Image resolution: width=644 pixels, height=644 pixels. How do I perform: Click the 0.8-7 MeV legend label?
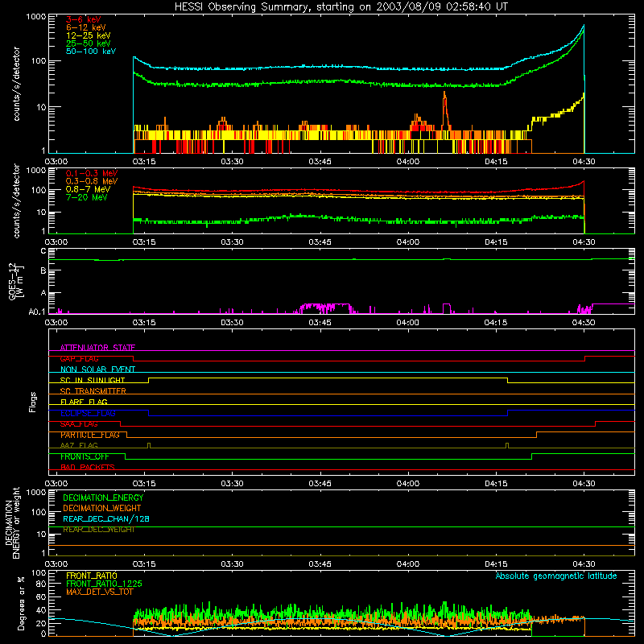(x=88, y=189)
